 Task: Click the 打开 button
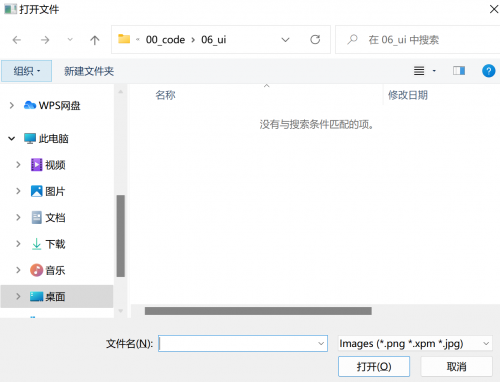point(374,367)
